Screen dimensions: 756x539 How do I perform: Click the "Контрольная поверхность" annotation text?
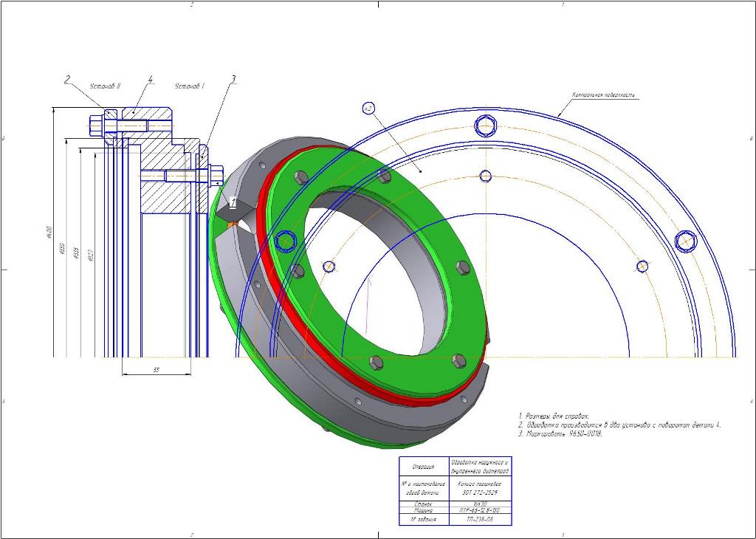point(604,95)
